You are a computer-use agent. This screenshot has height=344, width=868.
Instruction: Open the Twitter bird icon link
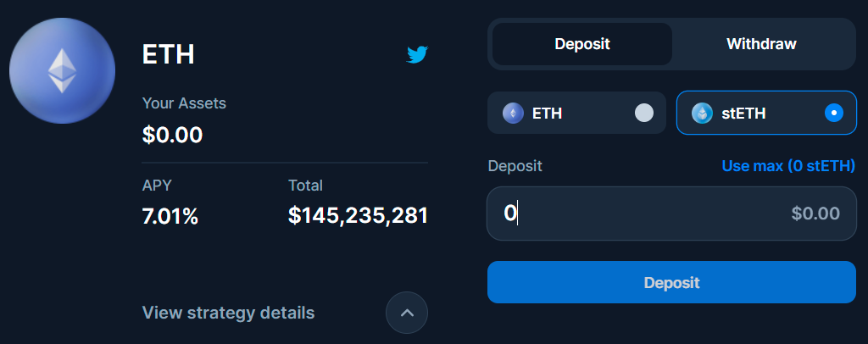417,55
